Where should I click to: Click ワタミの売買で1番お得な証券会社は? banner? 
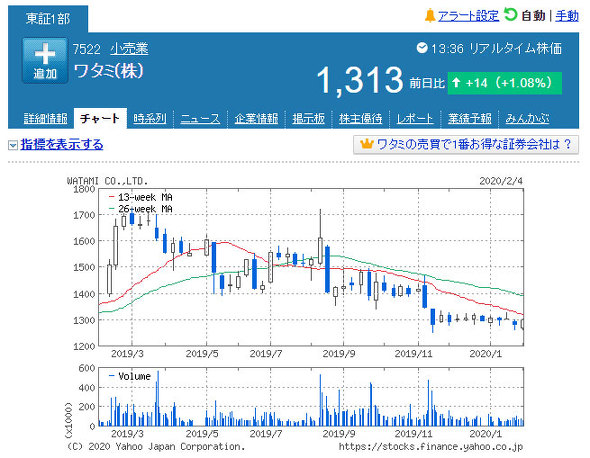[466, 145]
